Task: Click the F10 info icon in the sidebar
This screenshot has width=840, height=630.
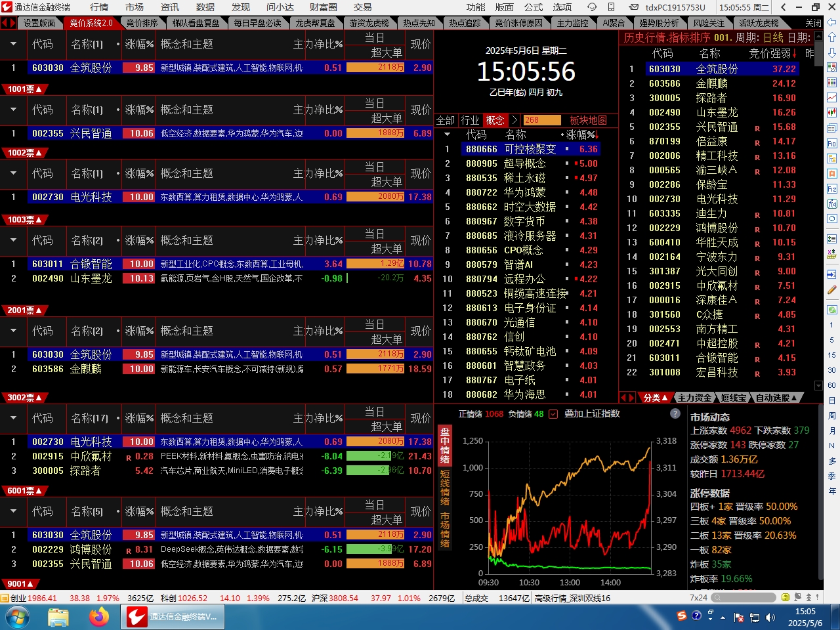Action: [x=831, y=143]
